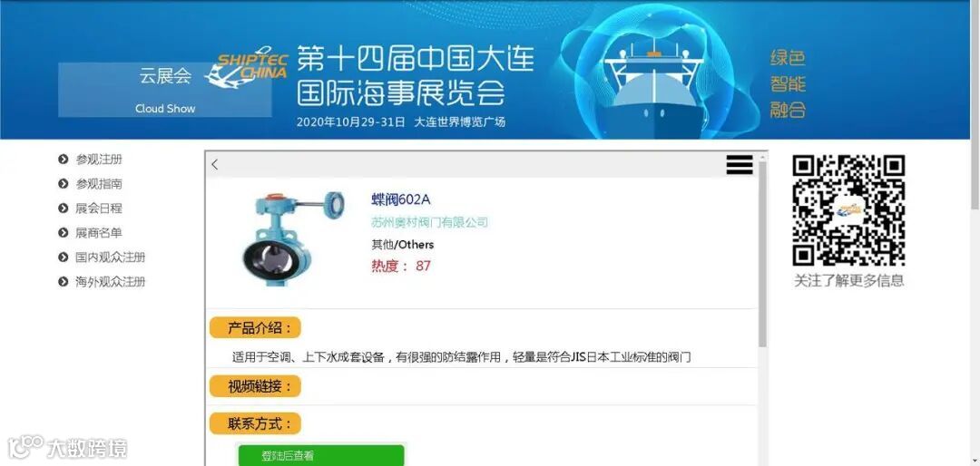Open the 海外观众注册 link
This screenshot has height=466, width=980.
[x=111, y=282]
